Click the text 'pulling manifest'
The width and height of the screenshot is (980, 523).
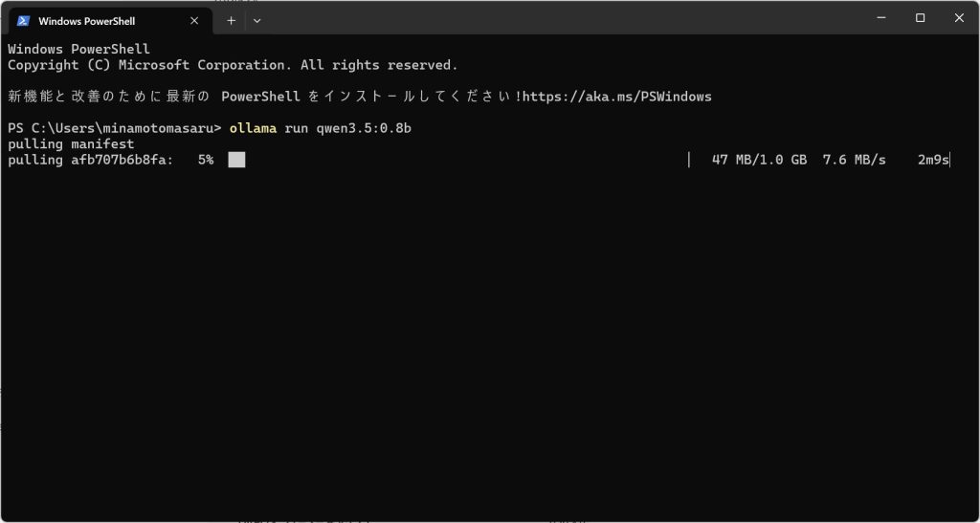click(x=71, y=144)
